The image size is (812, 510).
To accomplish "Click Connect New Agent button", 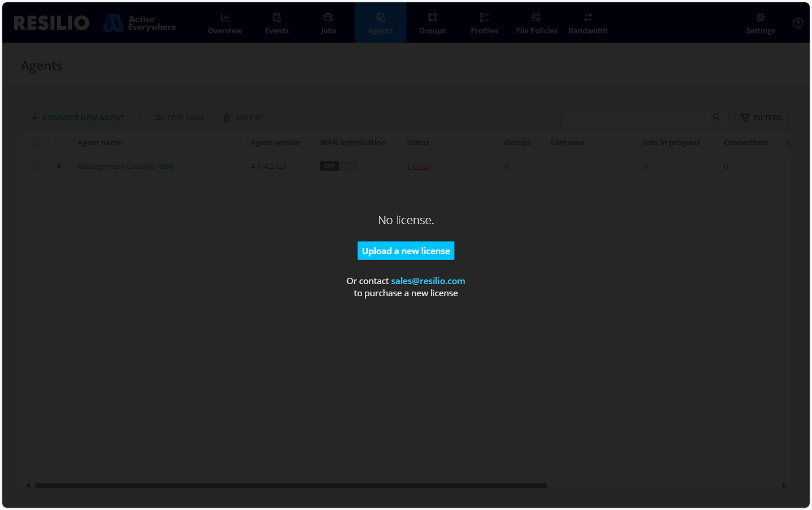I will point(77,118).
